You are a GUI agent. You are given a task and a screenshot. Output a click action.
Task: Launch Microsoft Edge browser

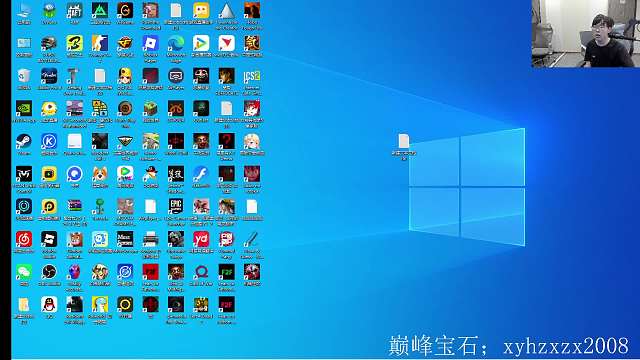(x=176, y=44)
